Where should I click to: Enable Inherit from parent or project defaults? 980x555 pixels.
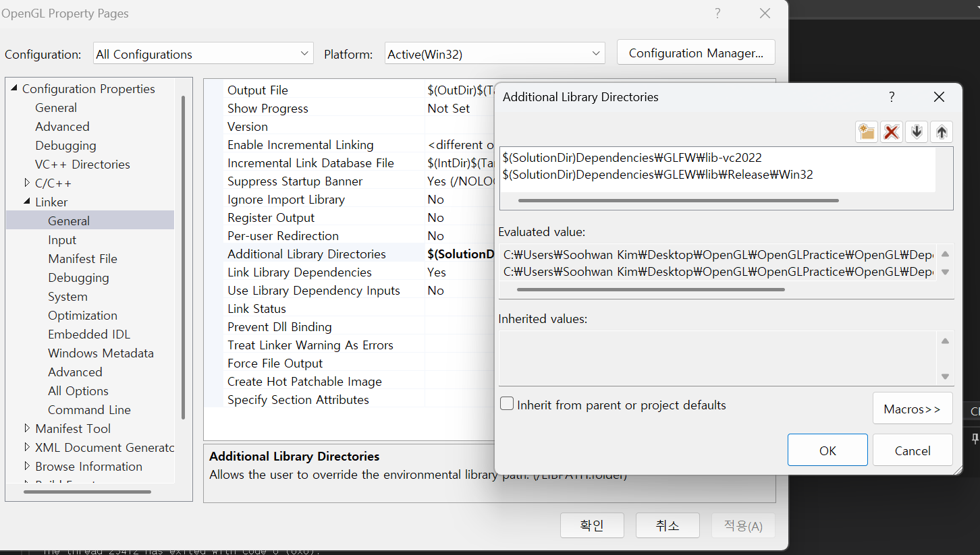507,404
